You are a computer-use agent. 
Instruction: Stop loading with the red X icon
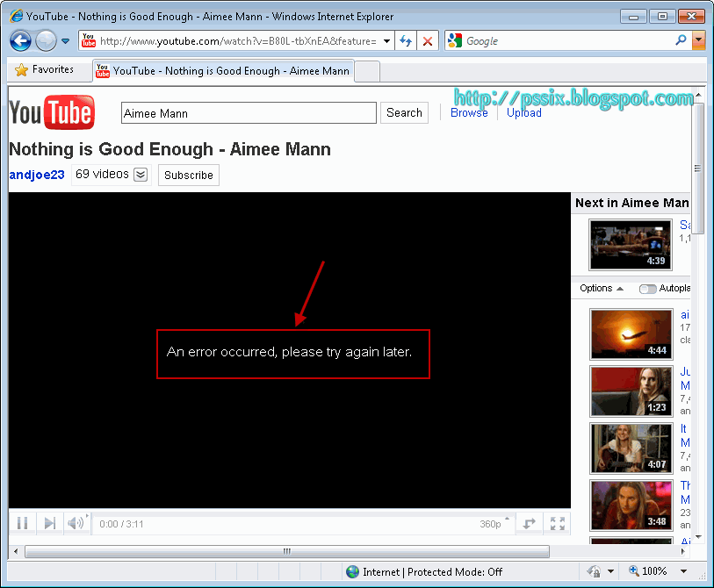tap(428, 41)
